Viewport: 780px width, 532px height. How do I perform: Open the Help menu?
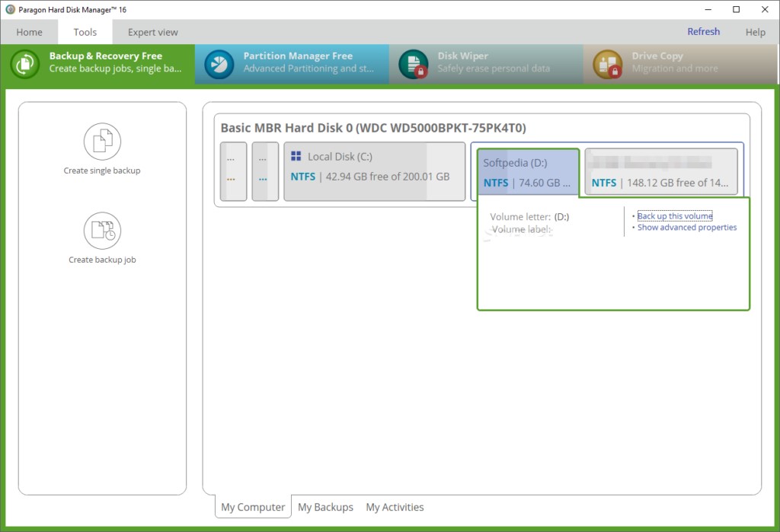point(755,32)
